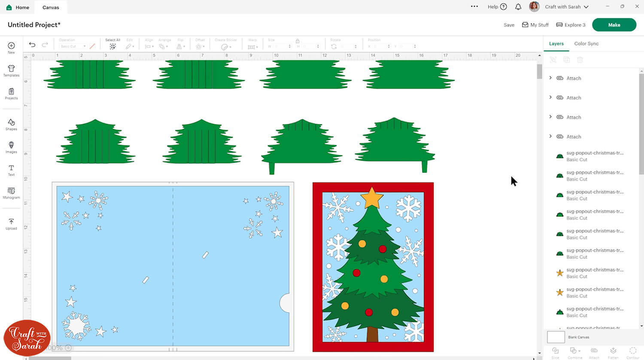This screenshot has width=644, height=360.
Task: Click the Operation line color swatch
Action: click(92, 46)
